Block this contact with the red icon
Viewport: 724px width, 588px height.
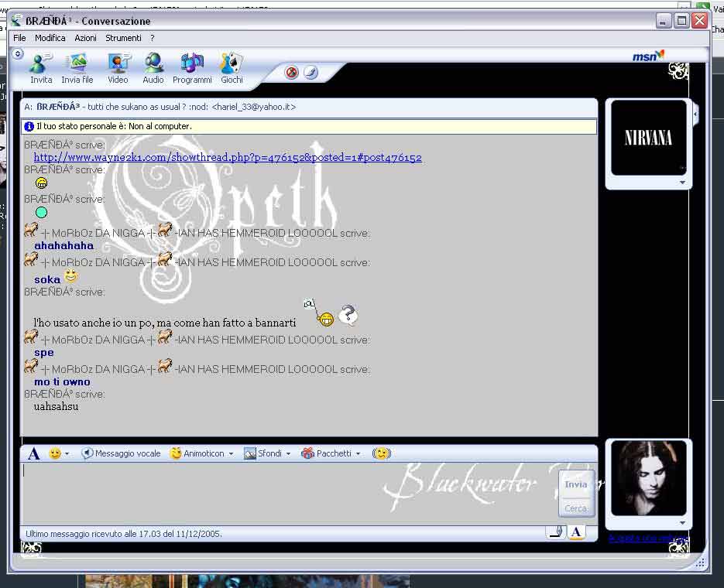click(x=291, y=73)
